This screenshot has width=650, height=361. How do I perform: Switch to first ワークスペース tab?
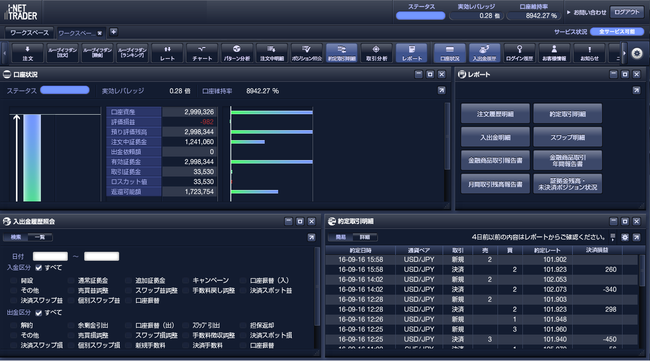click(x=29, y=32)
